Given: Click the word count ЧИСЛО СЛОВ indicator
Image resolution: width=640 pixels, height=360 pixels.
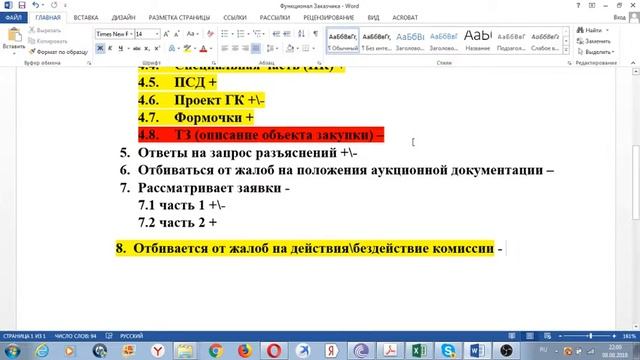Looking at the screenshot, I should point(75,336).
